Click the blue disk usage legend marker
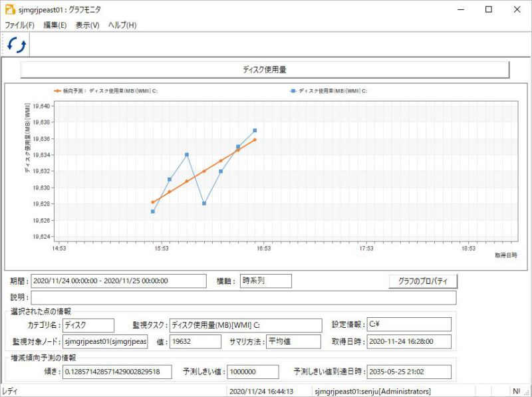Screen dimensions: 532x397 tap(293, 91)
